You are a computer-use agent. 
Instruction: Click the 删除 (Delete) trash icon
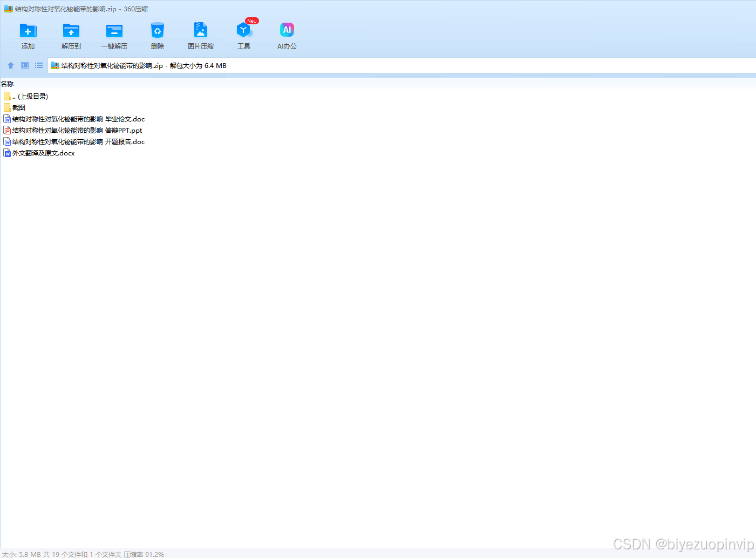(x=158, y=31)
